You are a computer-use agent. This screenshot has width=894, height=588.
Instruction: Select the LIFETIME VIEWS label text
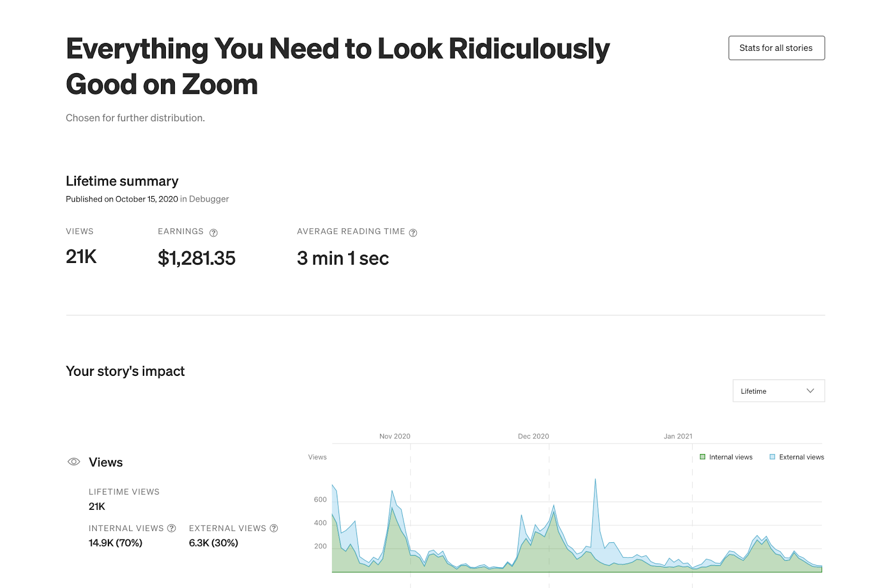click(x=124, y=492)
